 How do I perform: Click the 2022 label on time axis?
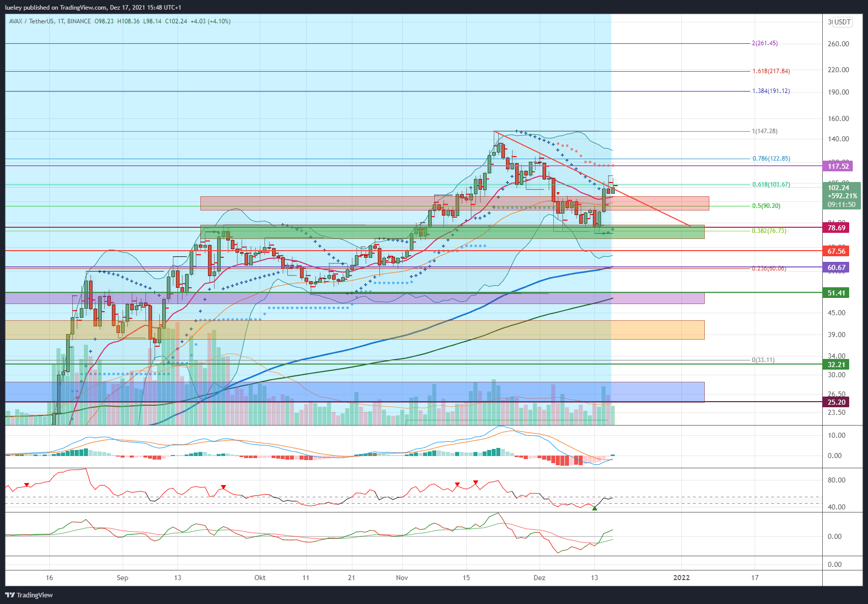click(x=681, y=578)
